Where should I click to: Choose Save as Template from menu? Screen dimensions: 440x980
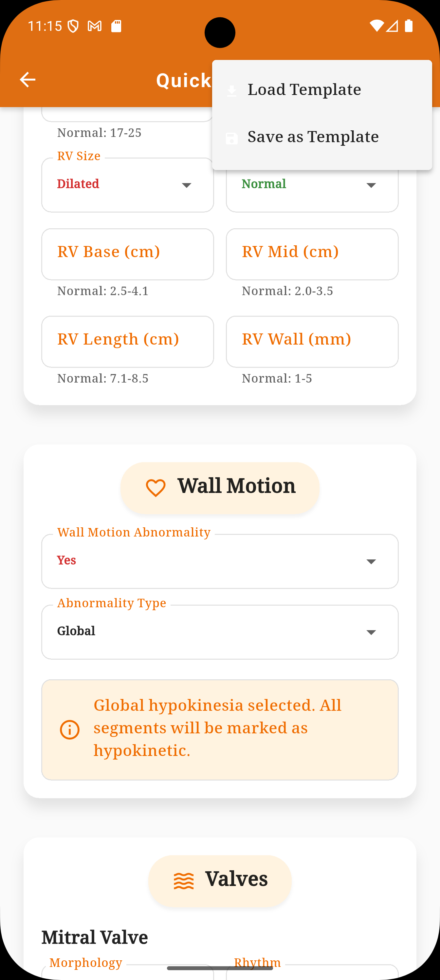[x=322, y=137]
